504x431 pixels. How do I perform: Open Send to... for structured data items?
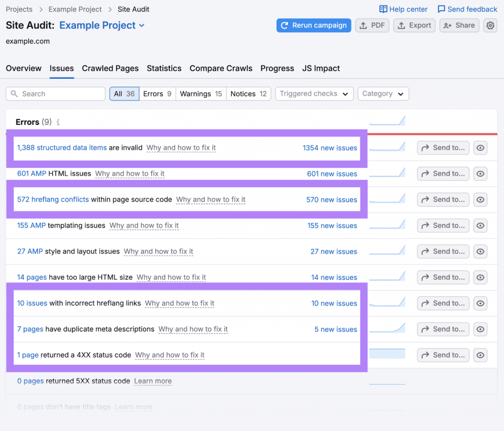tap(443, 148)
